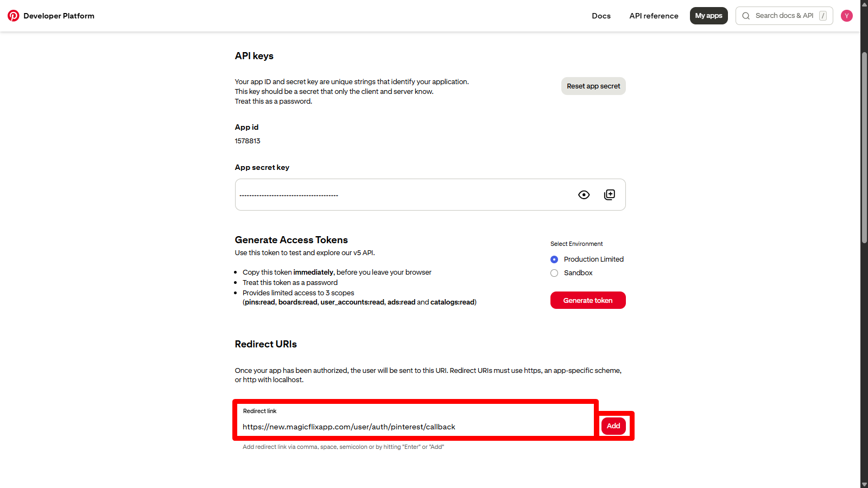Reveal app secret key with eye icon
868x488 pixels.
click(x=584, y=195)
